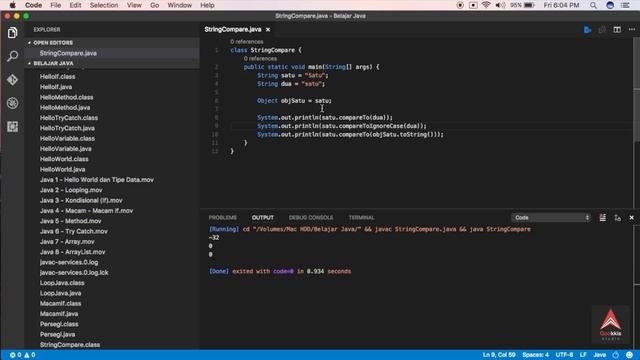Select Java 7 - Array.mov file
Viewport: 640px width, 360px height.
click(x=67, y=242)
